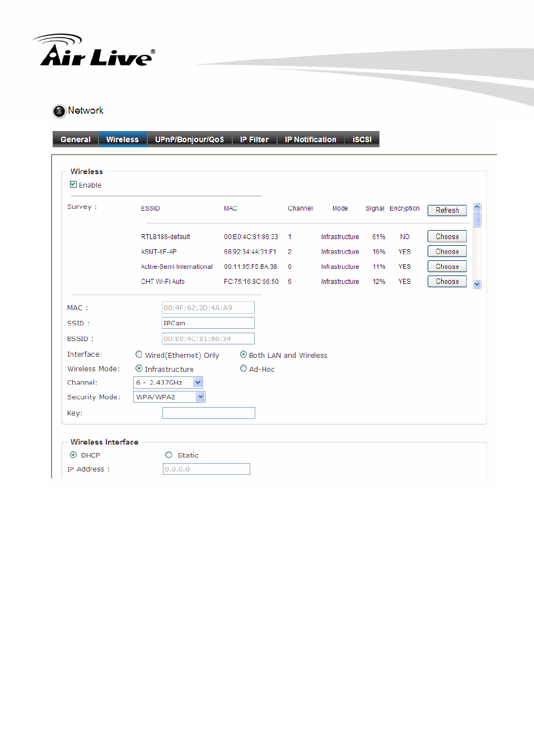534x756 pixels.
Task: Click the survey list scroll down arrow
Action: pos(477,284)
